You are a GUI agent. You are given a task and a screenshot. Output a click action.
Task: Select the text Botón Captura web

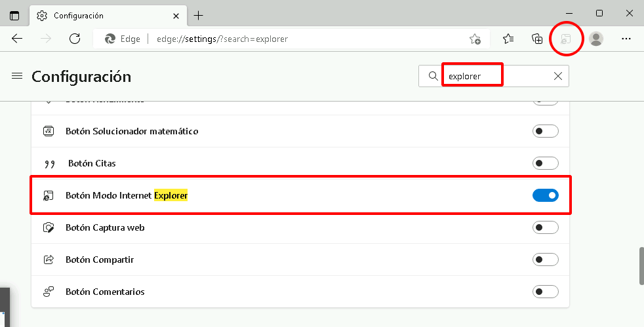105,227
